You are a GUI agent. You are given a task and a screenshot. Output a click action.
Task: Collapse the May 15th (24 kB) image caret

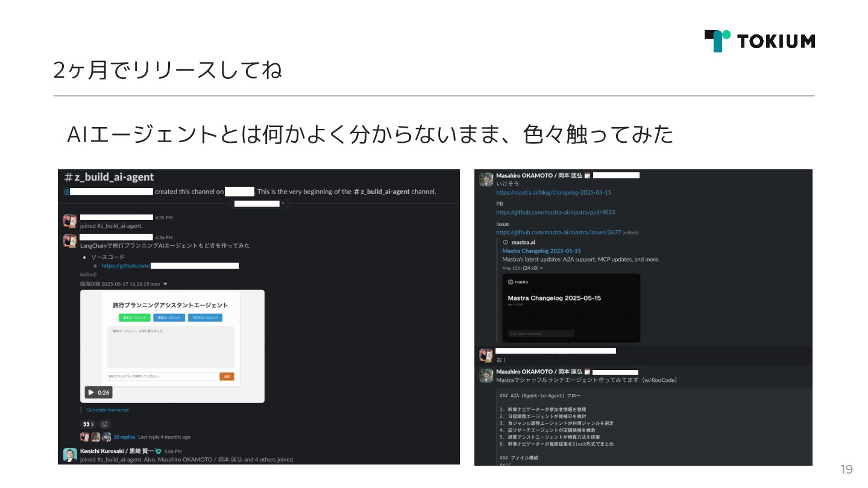click(541, 268)
